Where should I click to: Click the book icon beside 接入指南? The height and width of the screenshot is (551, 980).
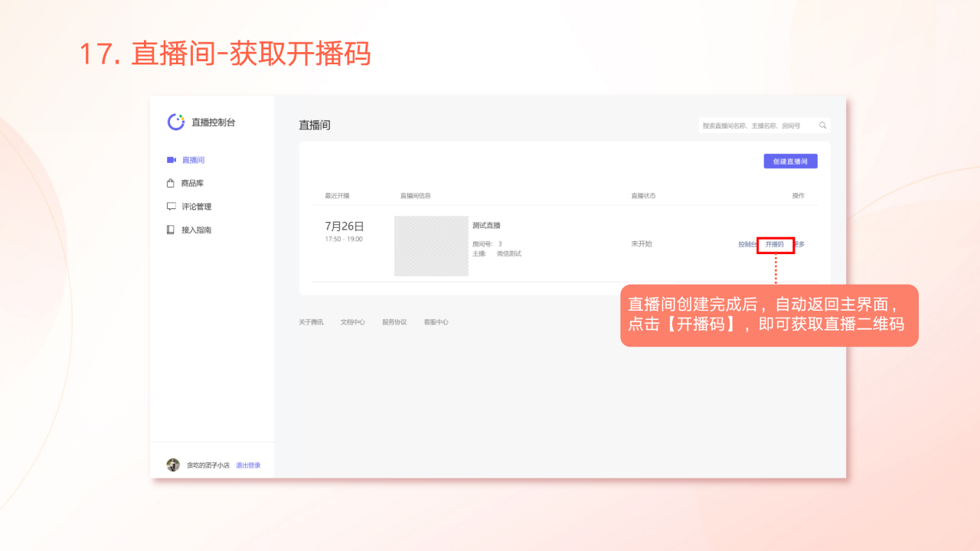[171, 230]
